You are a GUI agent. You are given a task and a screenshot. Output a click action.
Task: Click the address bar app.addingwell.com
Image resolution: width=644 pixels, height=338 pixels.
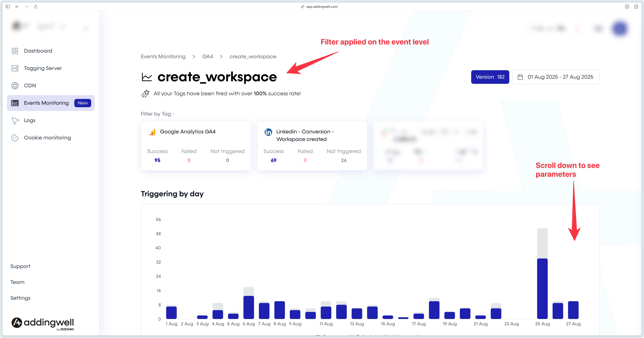(x=322, y=7)
